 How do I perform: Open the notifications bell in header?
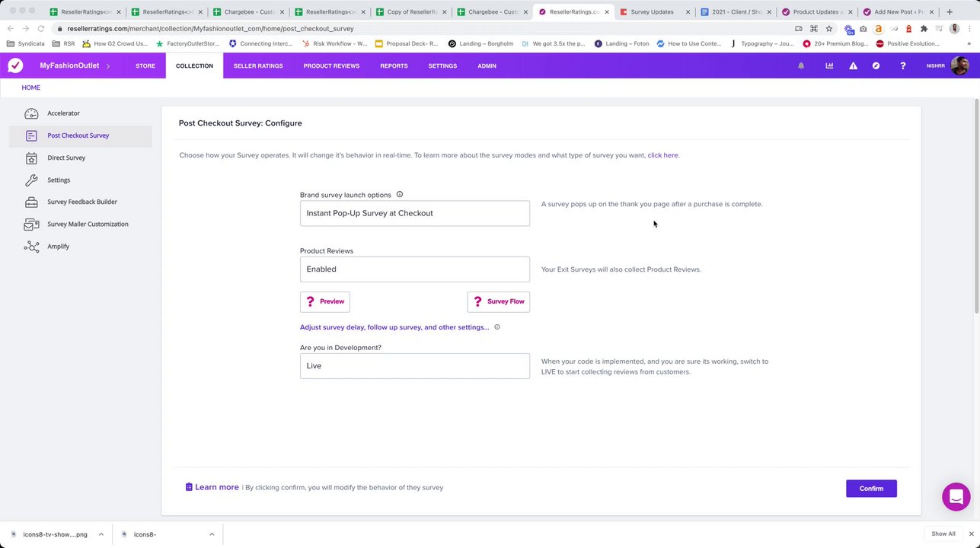click(801, 66)
